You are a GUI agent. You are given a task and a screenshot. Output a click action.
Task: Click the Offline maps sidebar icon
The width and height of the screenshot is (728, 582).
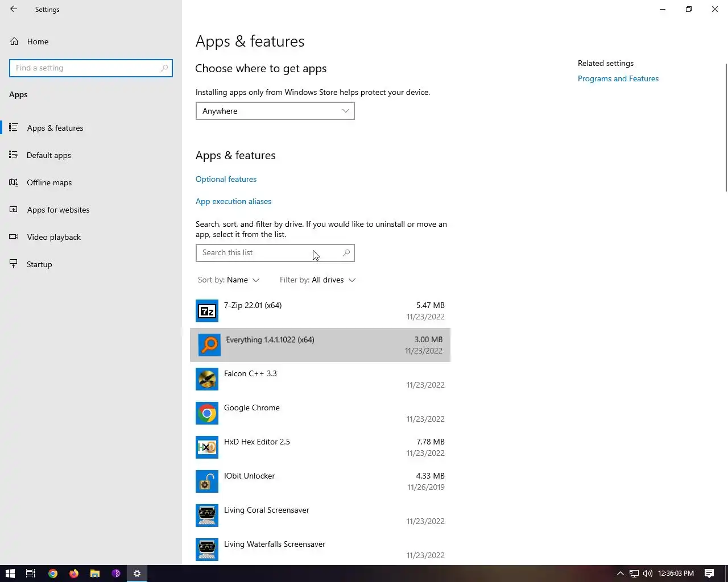pyautogui.click(x=14, y=182)
